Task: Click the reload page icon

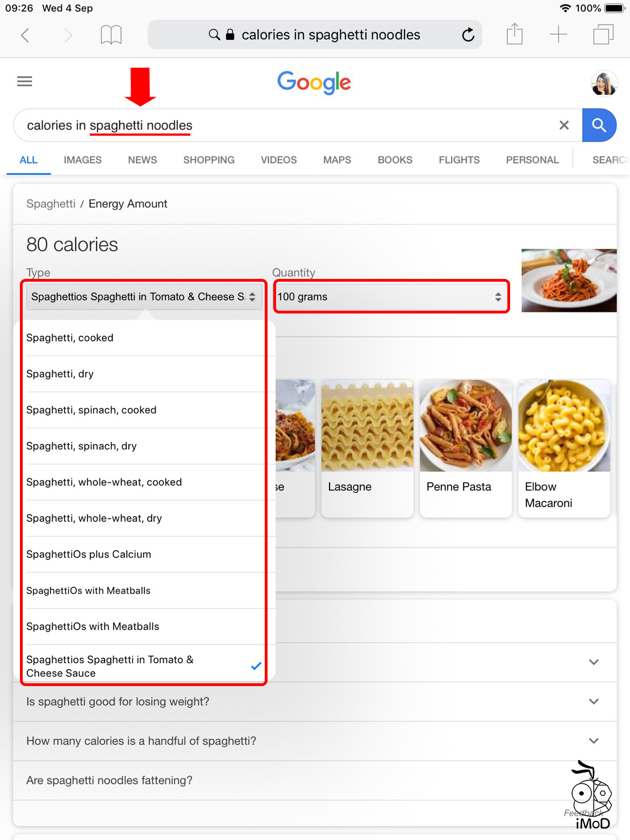Action: (468, 35)
